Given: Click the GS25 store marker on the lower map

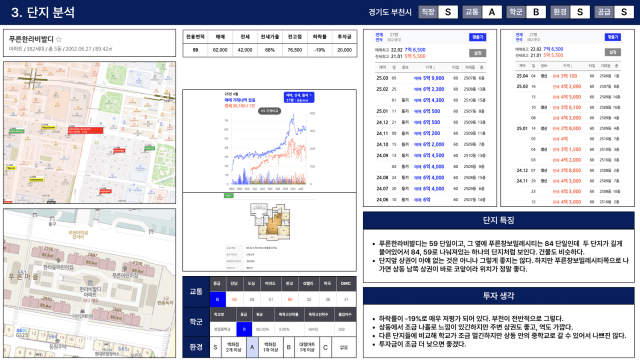Looking at the screenshot, I should (x=22, y=333).
